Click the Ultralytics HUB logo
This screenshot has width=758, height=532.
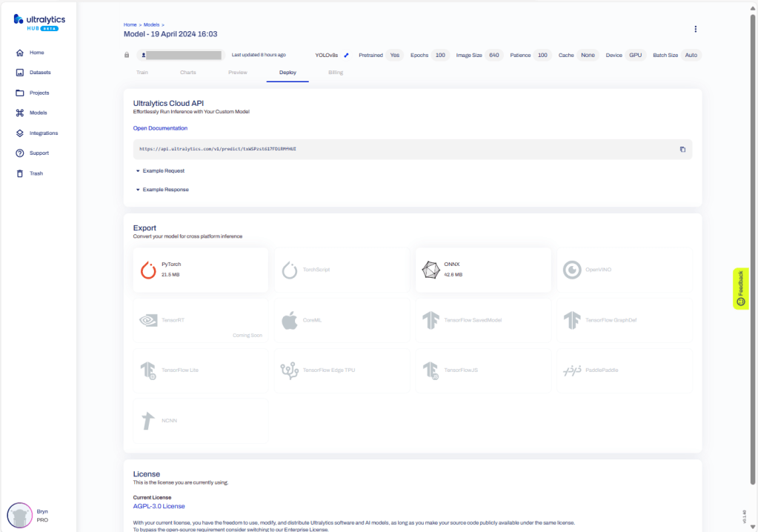(x=37, y=21)
